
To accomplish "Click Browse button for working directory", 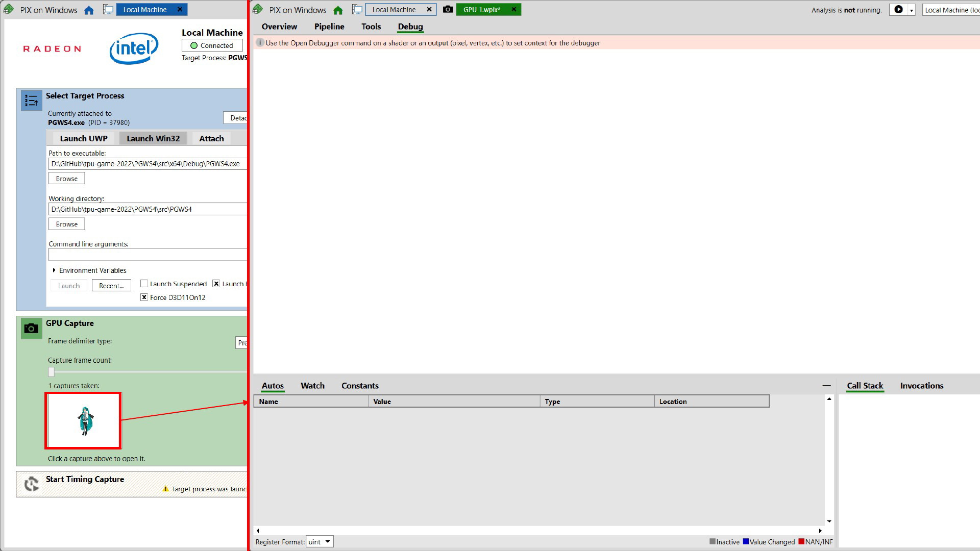I will [66, 224].
